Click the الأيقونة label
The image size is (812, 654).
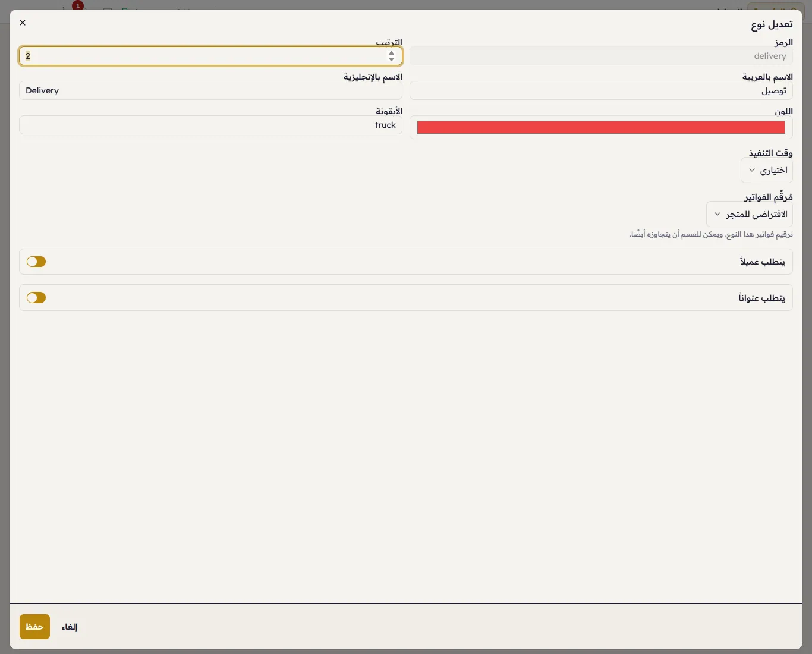389,111
